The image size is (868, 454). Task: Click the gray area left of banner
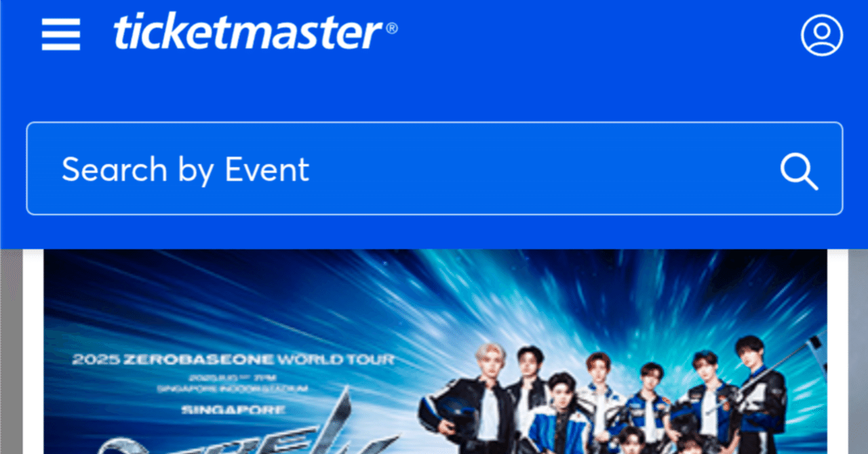(x=11, y=352)
